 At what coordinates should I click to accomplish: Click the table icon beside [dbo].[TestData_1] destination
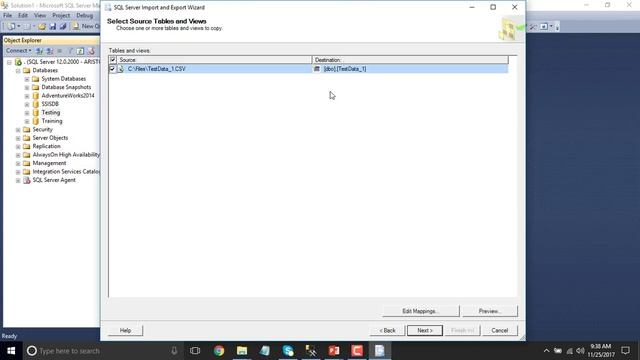[x=317, y=69]
